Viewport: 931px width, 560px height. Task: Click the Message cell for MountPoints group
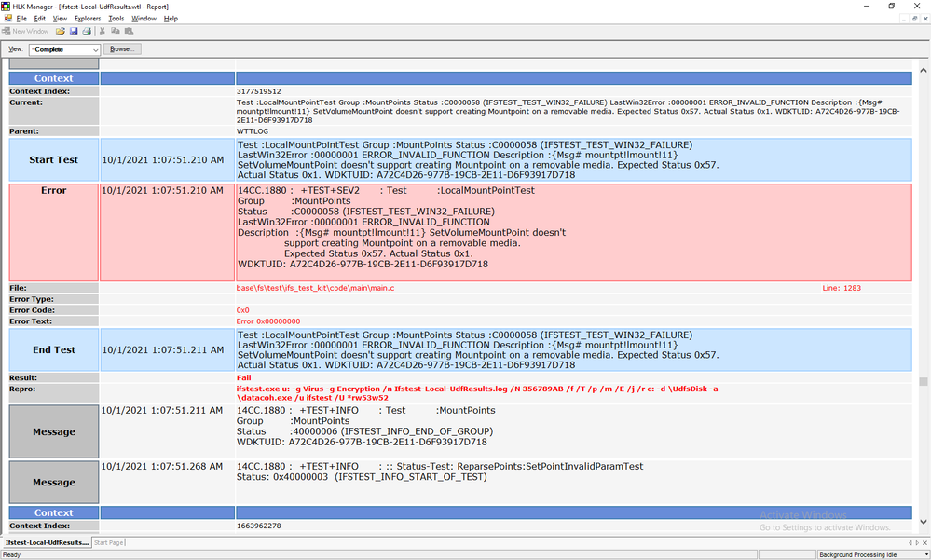click(x=53, y=431)
